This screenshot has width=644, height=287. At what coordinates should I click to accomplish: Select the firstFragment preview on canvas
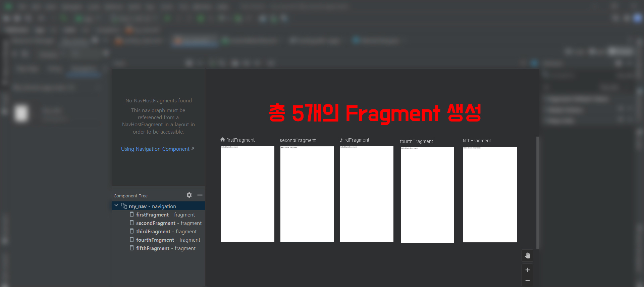(x=248, y=194)
